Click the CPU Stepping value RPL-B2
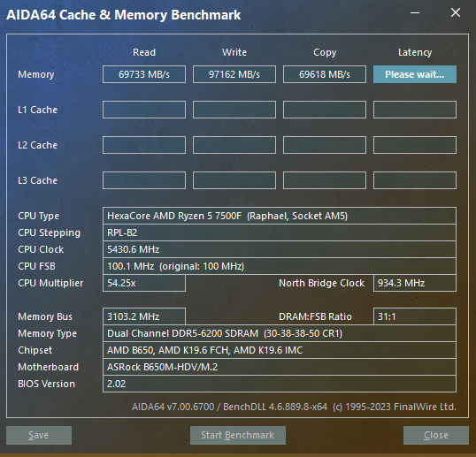 click(x=280, y=232)
